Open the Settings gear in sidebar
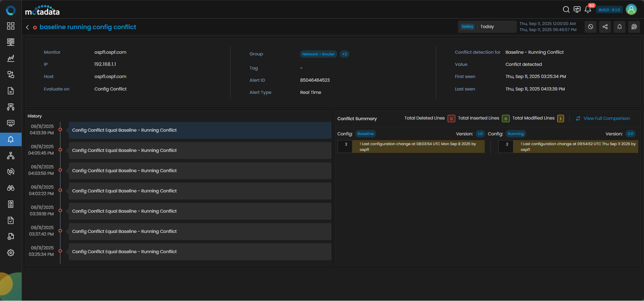This screenshot has height=301, width=644. [x=11, y=253]
